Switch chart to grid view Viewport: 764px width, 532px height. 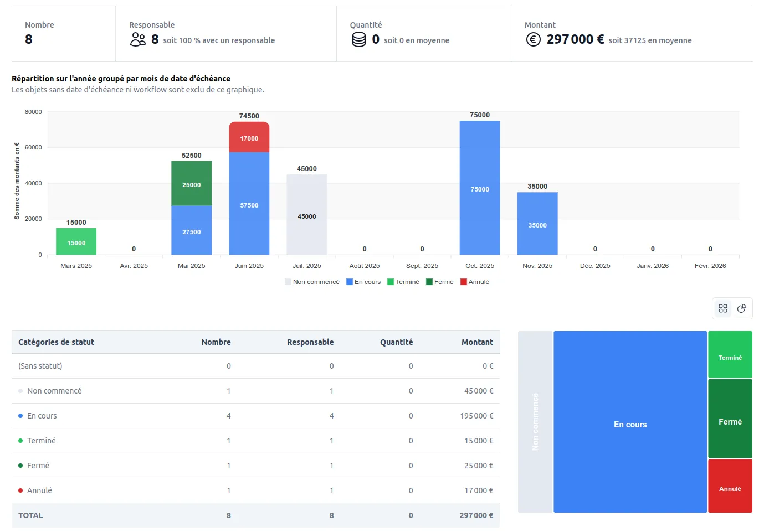pyautogui.click(x=722, y=308)
